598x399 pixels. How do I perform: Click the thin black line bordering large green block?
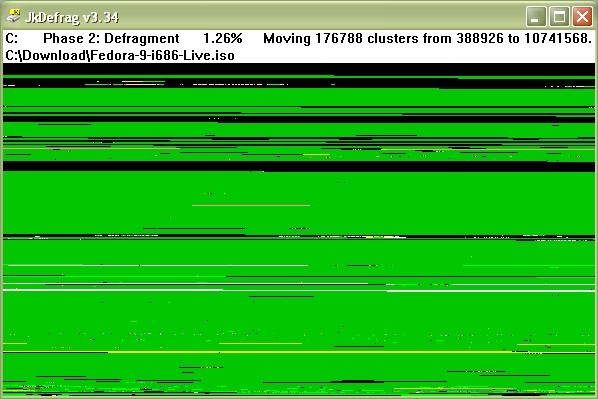299,236
